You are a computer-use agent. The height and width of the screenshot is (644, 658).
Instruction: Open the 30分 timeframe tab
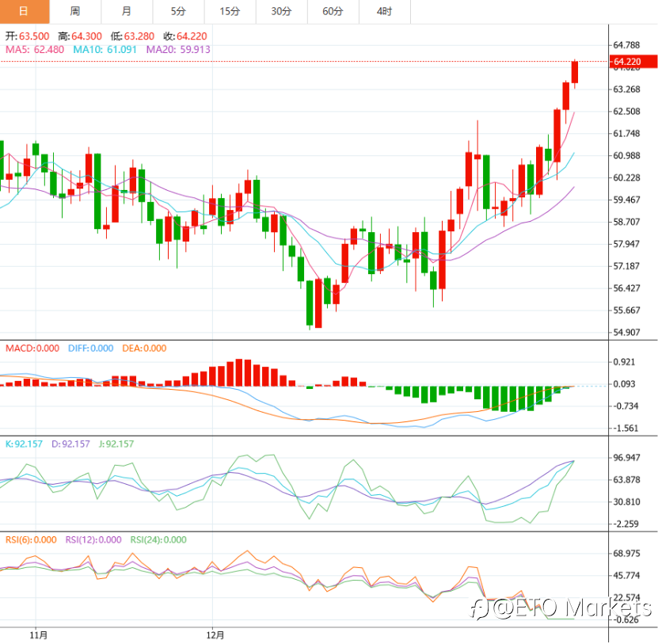(x=282, y=11)
